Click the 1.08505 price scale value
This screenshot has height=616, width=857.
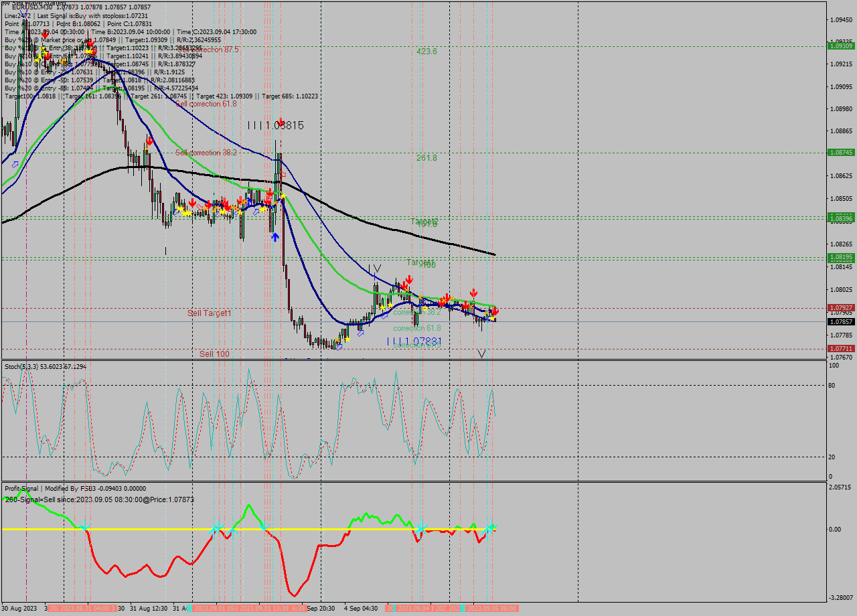click(x=841, y=199)
